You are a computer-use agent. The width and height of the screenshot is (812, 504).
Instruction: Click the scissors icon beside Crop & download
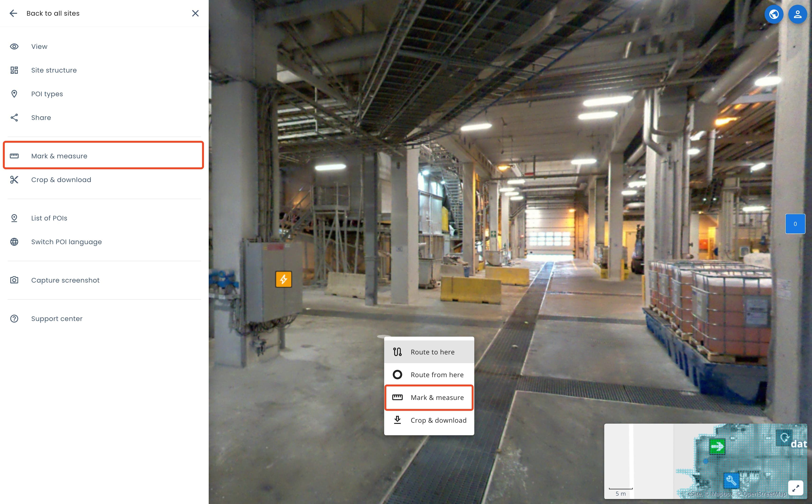pyautogui.click(x=14, y=180)
